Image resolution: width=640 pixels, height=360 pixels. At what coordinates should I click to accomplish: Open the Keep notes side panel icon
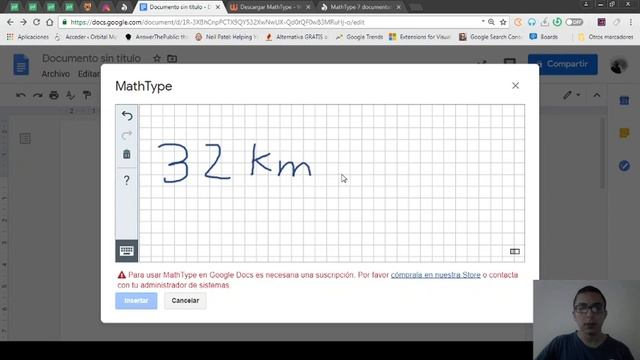624,133
